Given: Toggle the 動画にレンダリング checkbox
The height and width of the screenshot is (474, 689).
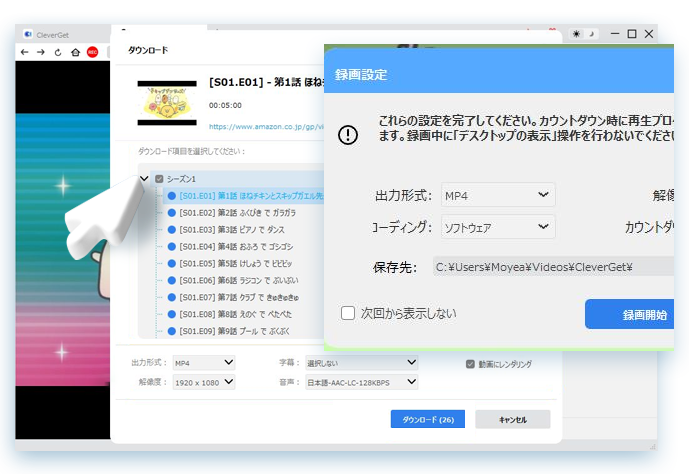Looking at the screenshot, I should 470,364.
